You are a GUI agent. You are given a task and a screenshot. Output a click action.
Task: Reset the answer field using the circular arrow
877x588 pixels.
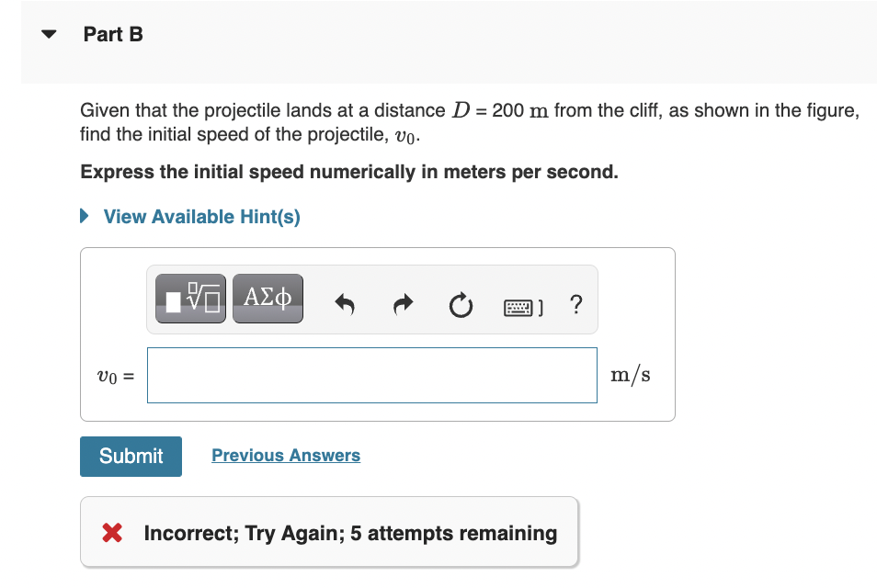click(461, 305)
